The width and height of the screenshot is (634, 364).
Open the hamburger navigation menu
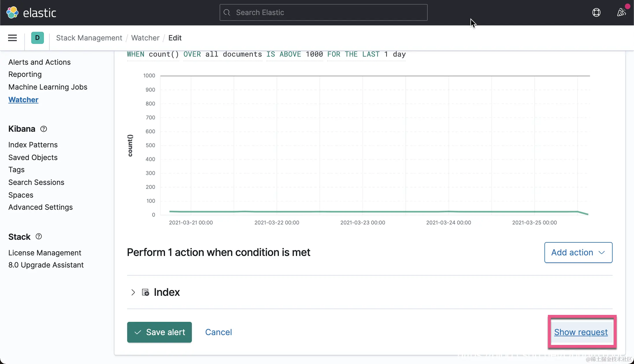(x=12, y=38)
